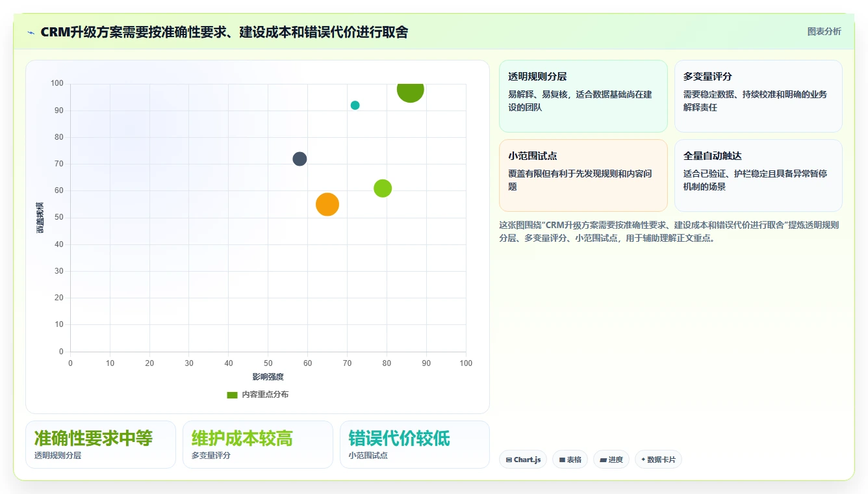
Task: Click the 进度 tag icon
Action: [x=603, y=460]
